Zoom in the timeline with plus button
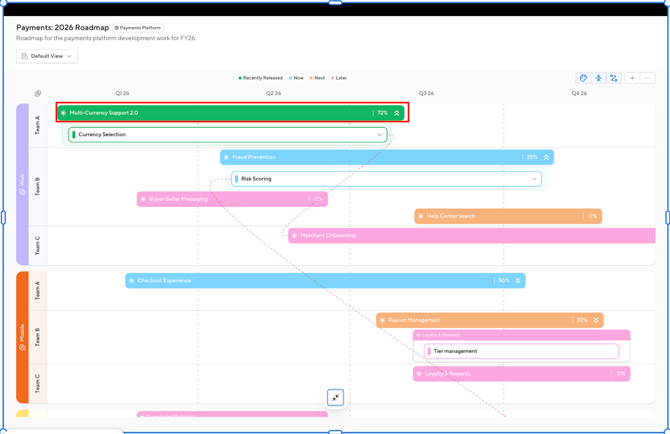The height and width of the screenshot is (434, 670). (x=632, y=78)
